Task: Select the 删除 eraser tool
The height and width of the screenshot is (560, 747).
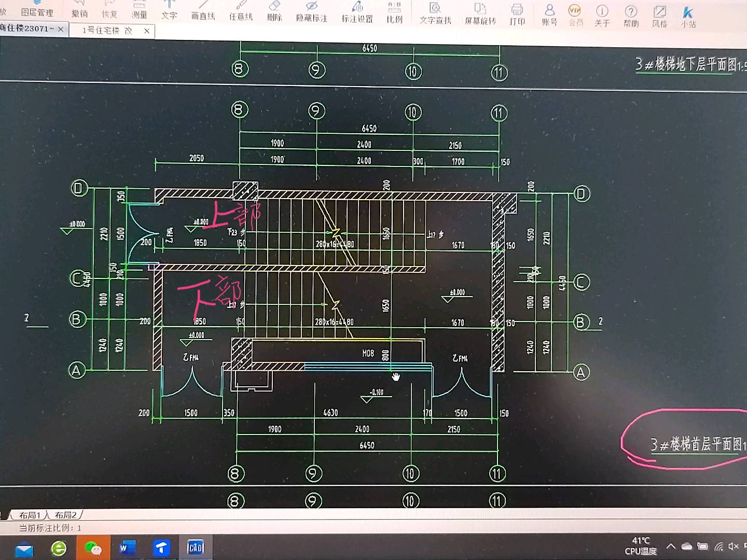Action: point(274,12)
